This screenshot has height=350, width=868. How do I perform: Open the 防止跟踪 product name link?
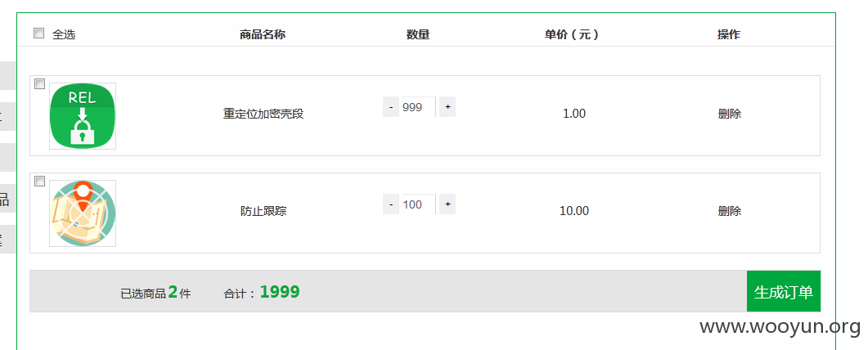click(x=263, y=211)
